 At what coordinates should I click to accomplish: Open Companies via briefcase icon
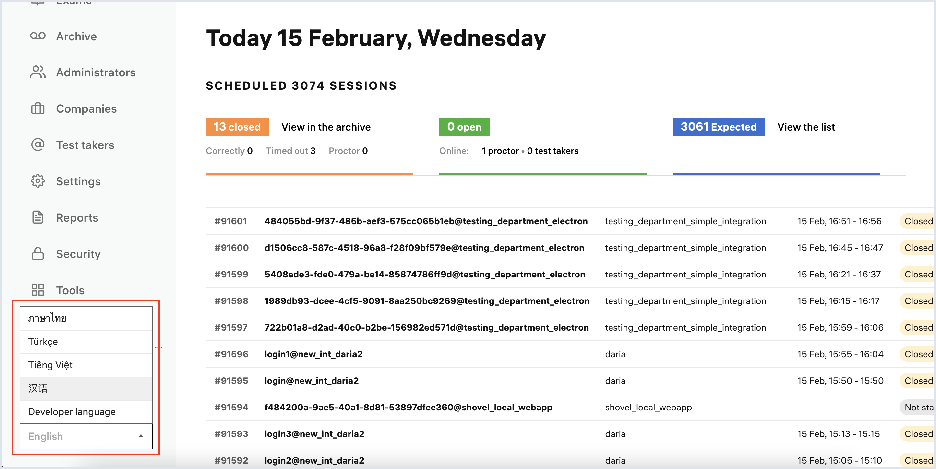tap(38, 109)
